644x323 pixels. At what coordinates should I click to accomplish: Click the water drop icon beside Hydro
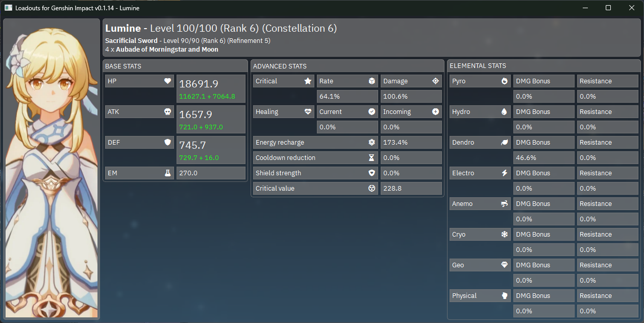[x=504, y=112]
